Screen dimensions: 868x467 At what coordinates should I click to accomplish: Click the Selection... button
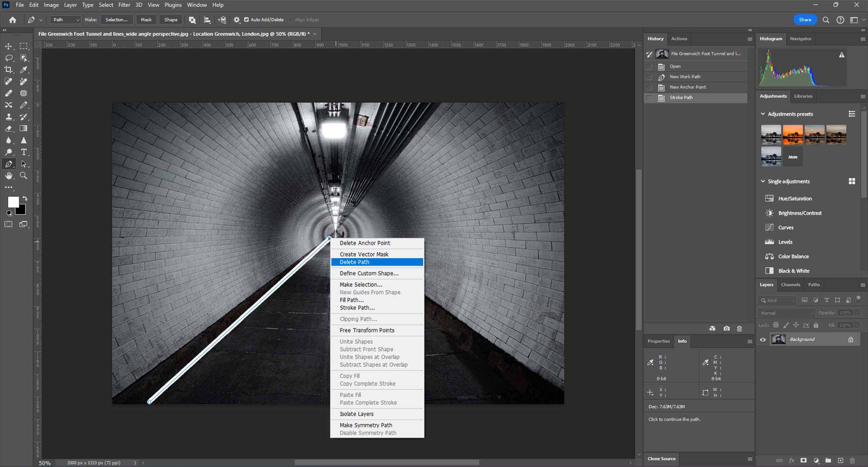[116, 20]
